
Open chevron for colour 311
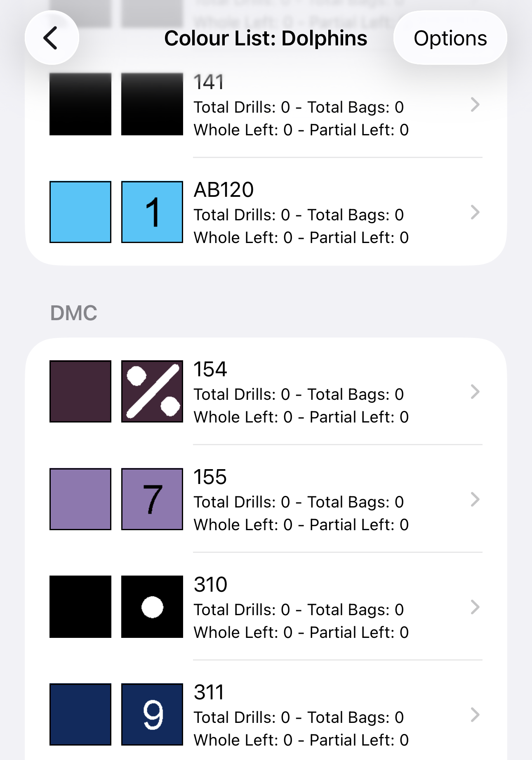click(475, 715)
